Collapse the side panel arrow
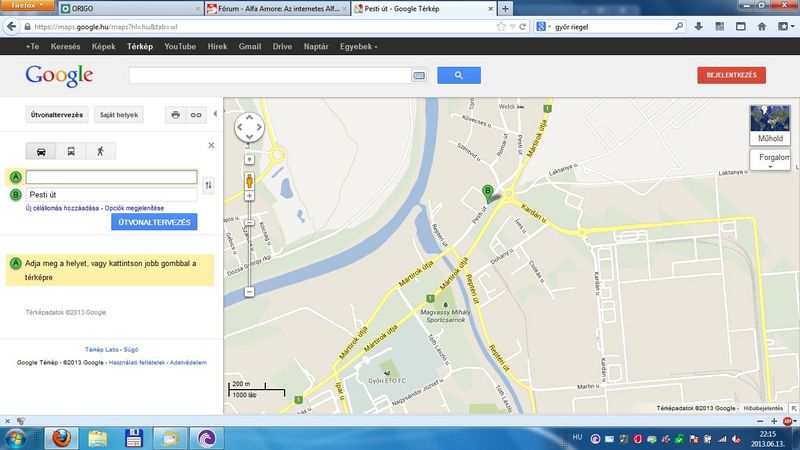This screenshot has height=450, width=800. (215, 114)
